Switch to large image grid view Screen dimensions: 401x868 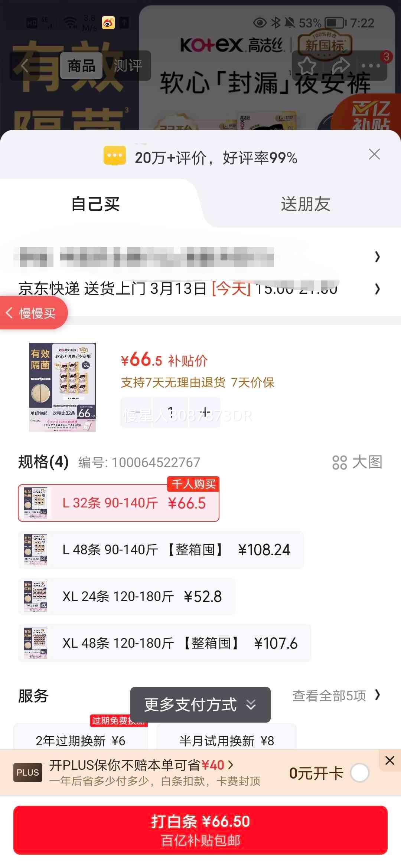(x=357, y=462)
